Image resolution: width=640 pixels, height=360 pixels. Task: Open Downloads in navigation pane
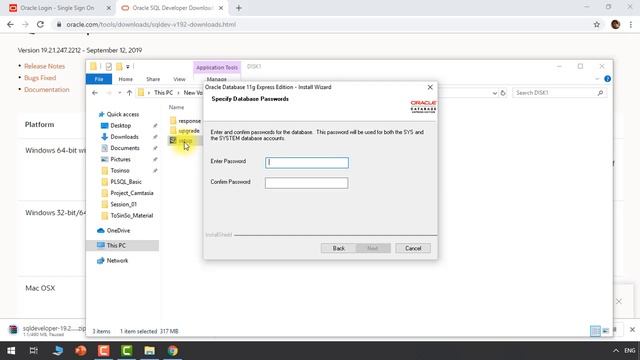124,137
